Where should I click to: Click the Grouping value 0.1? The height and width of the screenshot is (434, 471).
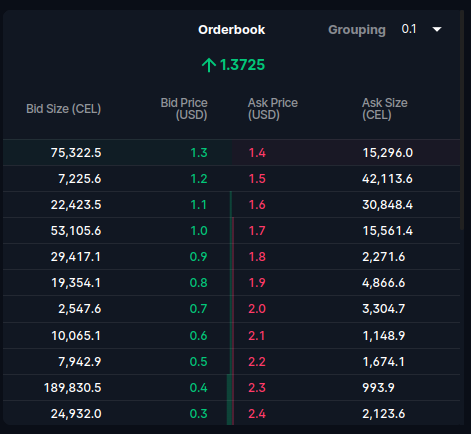409,29
